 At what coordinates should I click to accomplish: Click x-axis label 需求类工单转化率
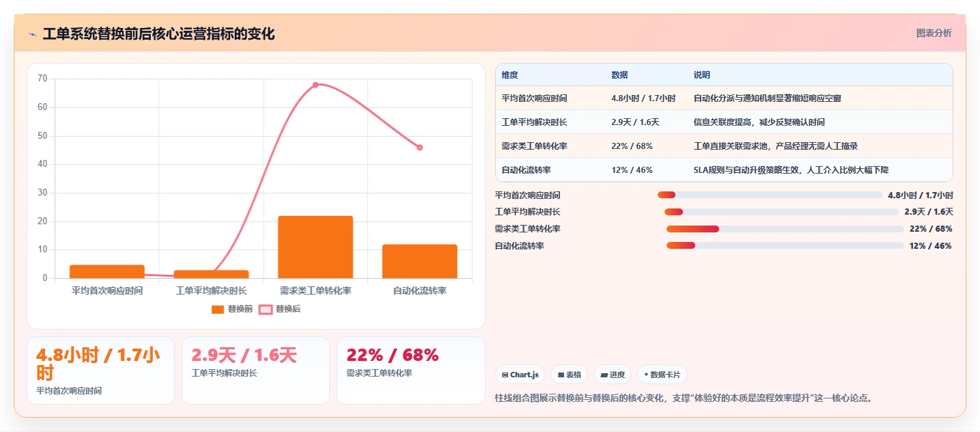tap(316, 291)
